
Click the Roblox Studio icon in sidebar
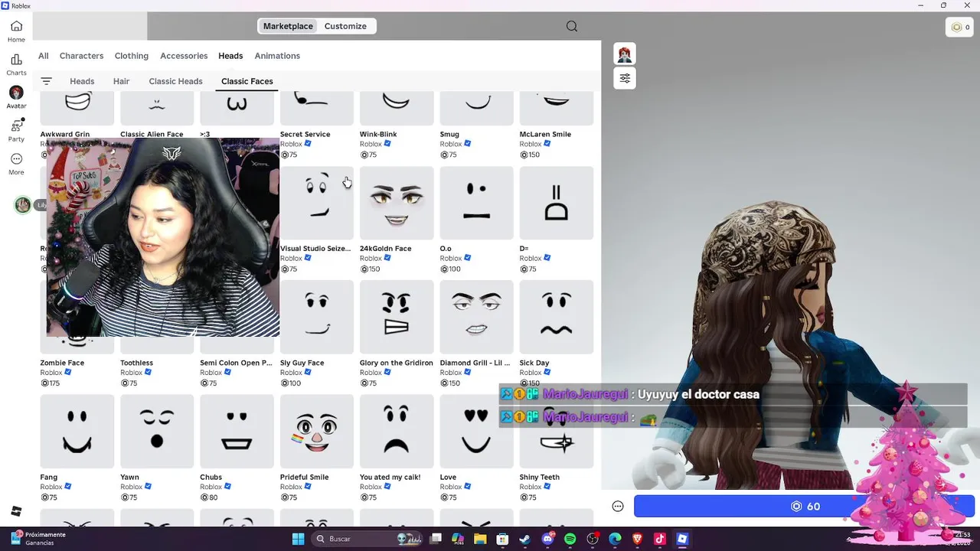tap(16, 511)
